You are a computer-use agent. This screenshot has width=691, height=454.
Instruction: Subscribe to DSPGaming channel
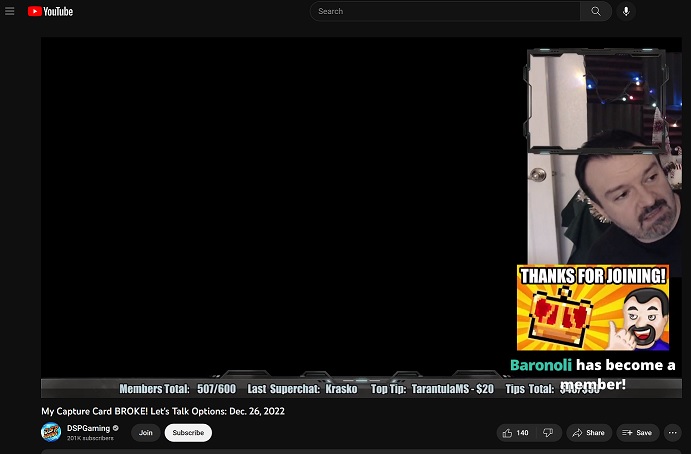pos(188,433)
